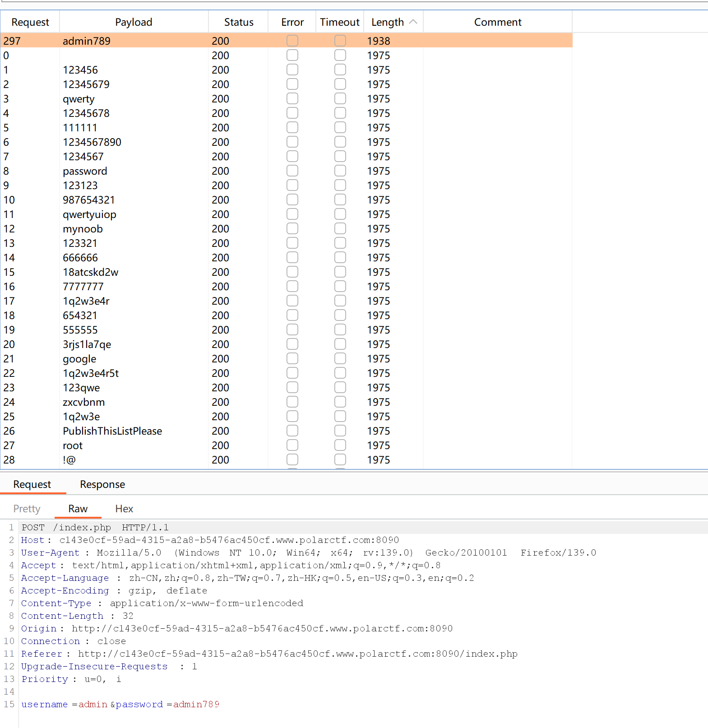This screenshot has width=708, height=728.
Task: Toggle Timeout checkbox for payload root
Action: coord(340,445)
